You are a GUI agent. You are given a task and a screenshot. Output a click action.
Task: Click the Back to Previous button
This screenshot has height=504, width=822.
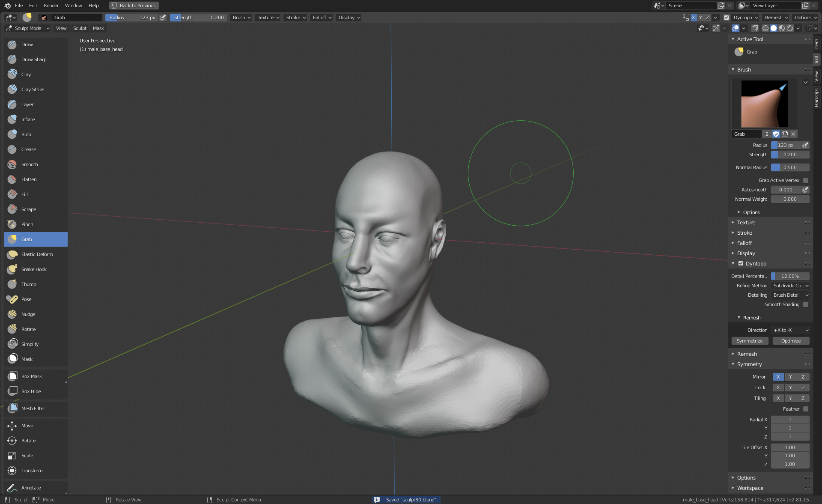click(134, 6)
